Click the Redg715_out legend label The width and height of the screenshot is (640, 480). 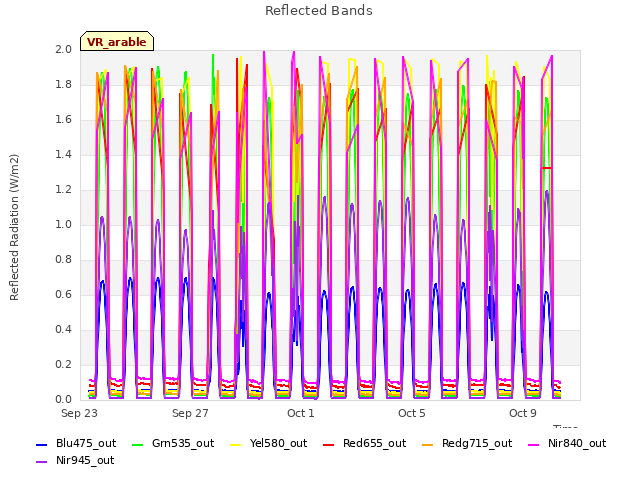[477, 444]
